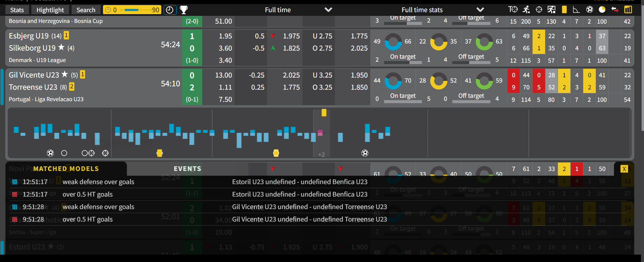Click the trophy competitions icon

184,10
